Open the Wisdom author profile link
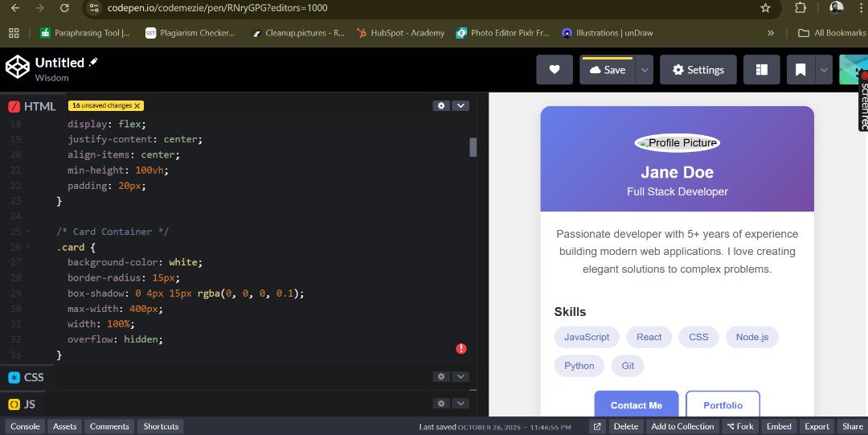 coord(52,78)
